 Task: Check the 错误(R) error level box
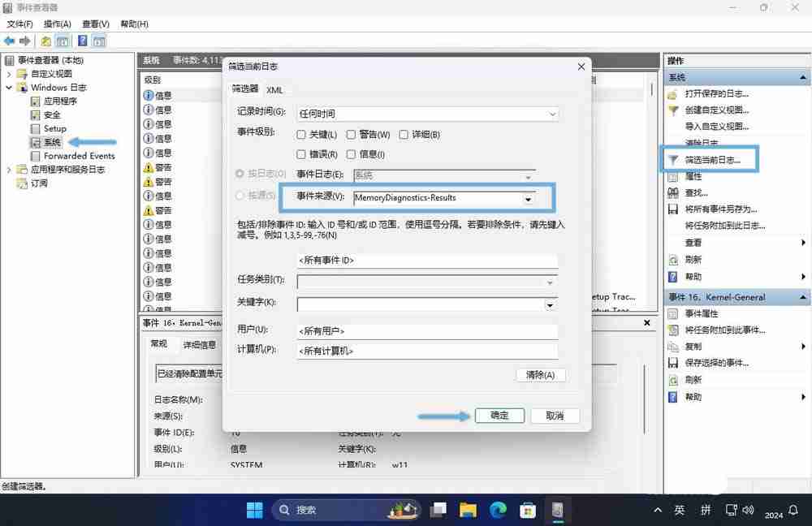tap(301, 154)
